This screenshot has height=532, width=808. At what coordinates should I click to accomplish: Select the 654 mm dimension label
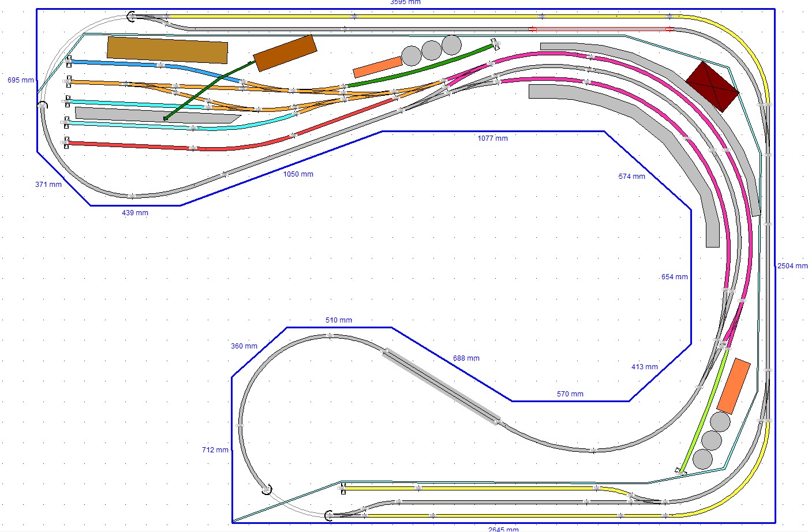pos(675,277)
